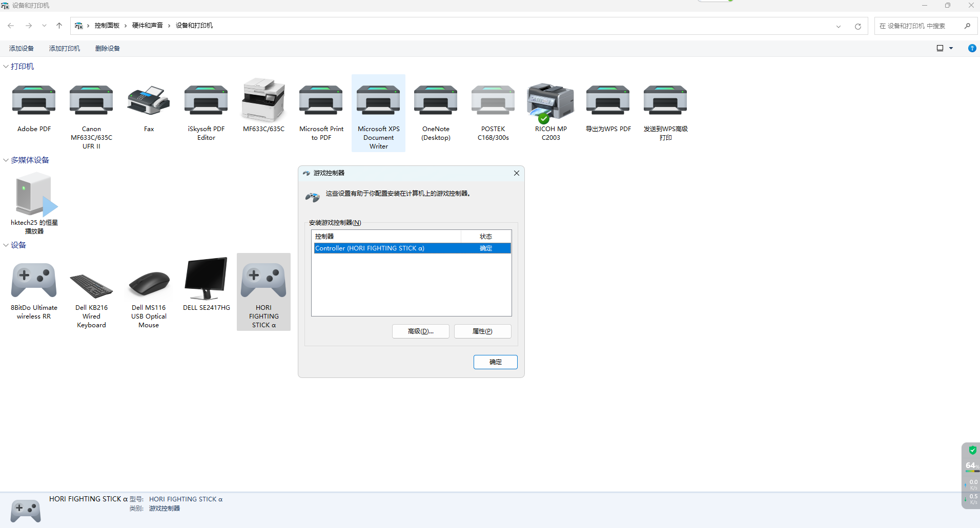
Task: Navigate back with the back arrow
Action: [x=11, y=26]
